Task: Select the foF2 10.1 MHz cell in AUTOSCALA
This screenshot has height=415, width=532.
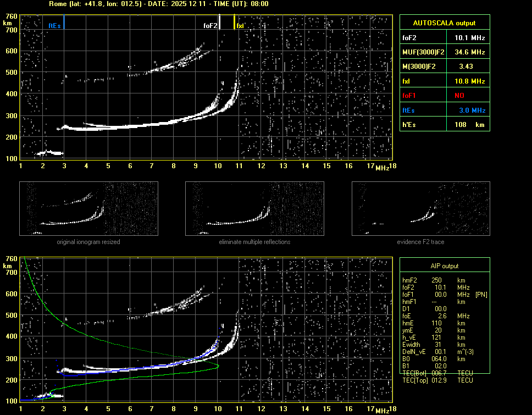Action: 469,38
